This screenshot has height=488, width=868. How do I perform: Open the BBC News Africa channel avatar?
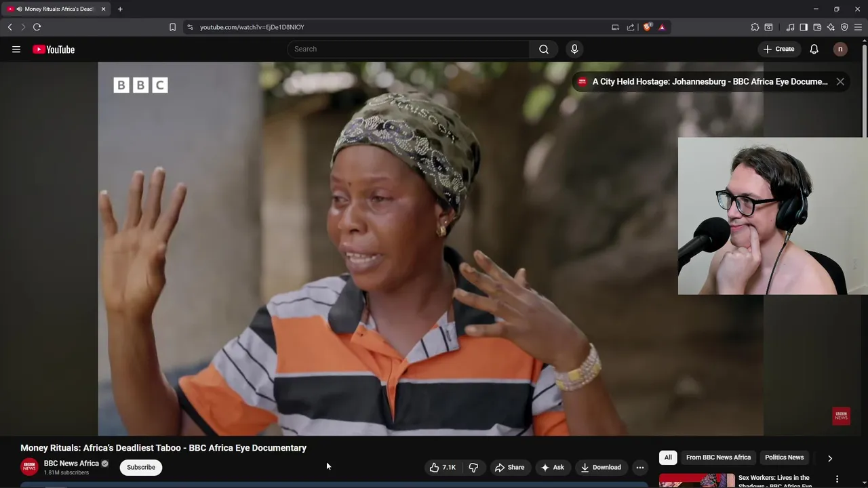(x=29, y=467)
